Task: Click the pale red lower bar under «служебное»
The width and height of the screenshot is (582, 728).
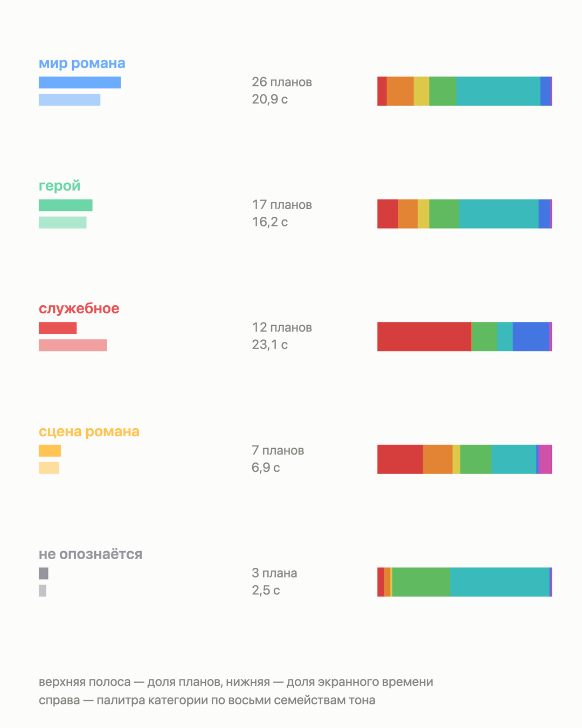Action: [73, 345]
